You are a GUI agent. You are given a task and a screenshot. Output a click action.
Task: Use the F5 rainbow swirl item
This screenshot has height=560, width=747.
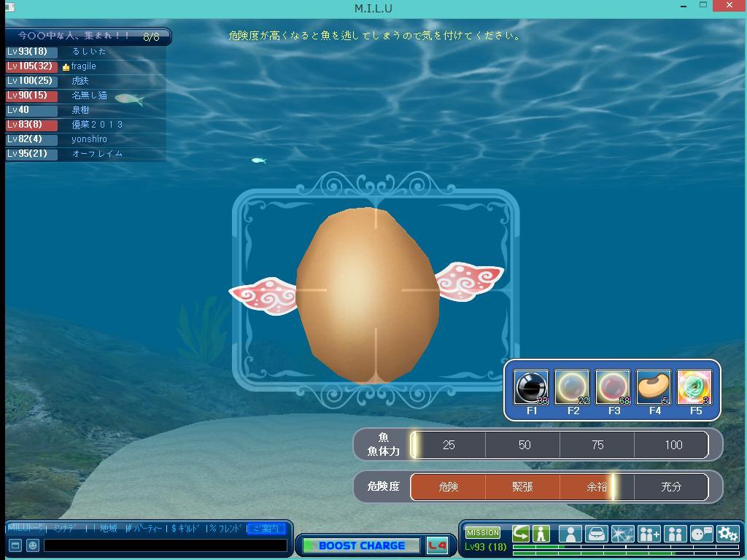point(694,387)
